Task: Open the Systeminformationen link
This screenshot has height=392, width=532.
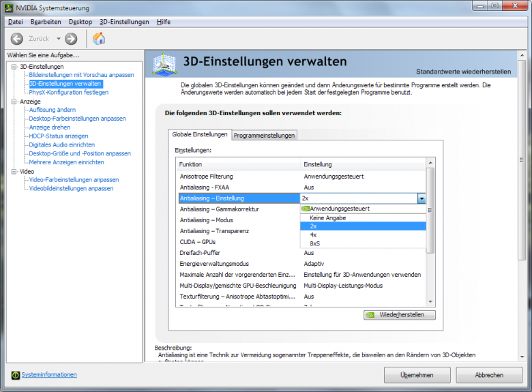Action: (49, 375)
